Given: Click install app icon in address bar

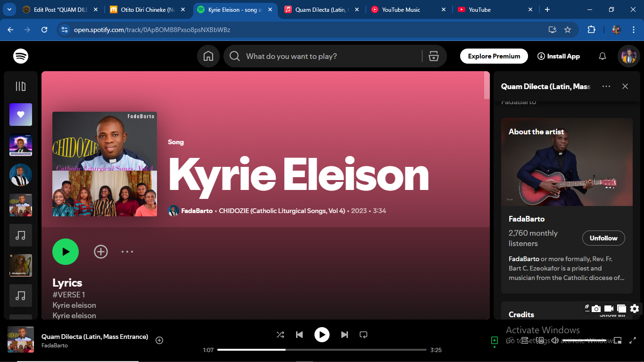Looking at the screenshot, I should pos(553,30).
